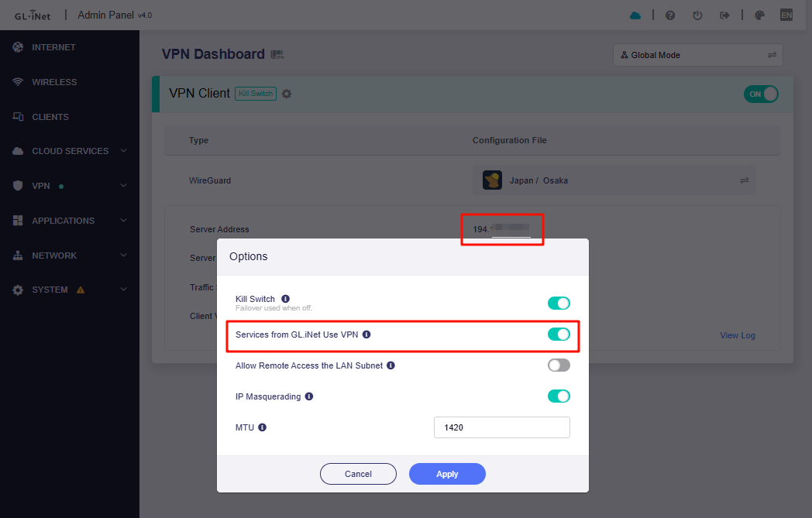Image resolution: width=812 pixels, height=518 pixels.
Task: Click the reboot power icon
Action: [x=697, y=15]
